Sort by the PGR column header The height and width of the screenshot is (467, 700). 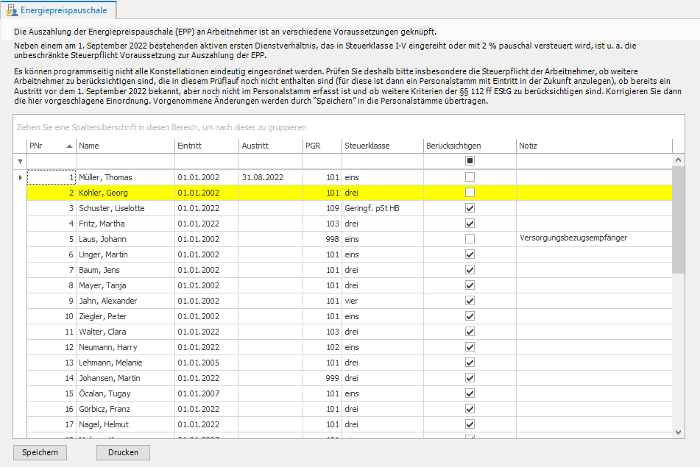[x=322, y=146]
